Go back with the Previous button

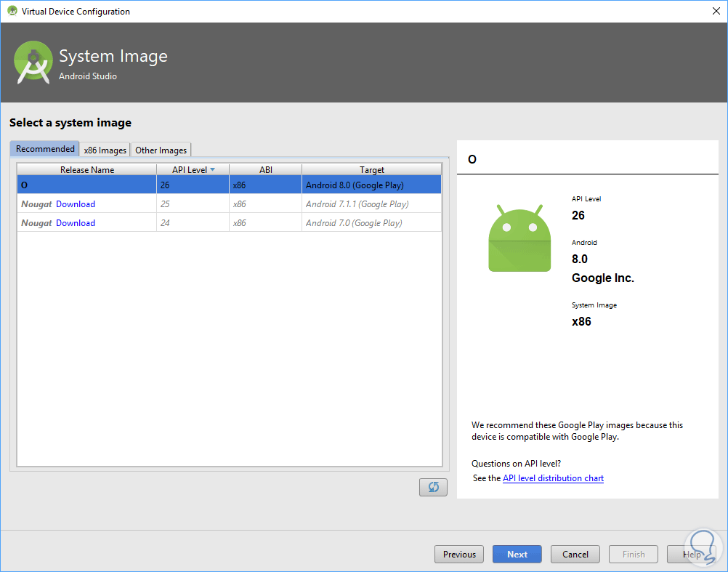(459, 554)
